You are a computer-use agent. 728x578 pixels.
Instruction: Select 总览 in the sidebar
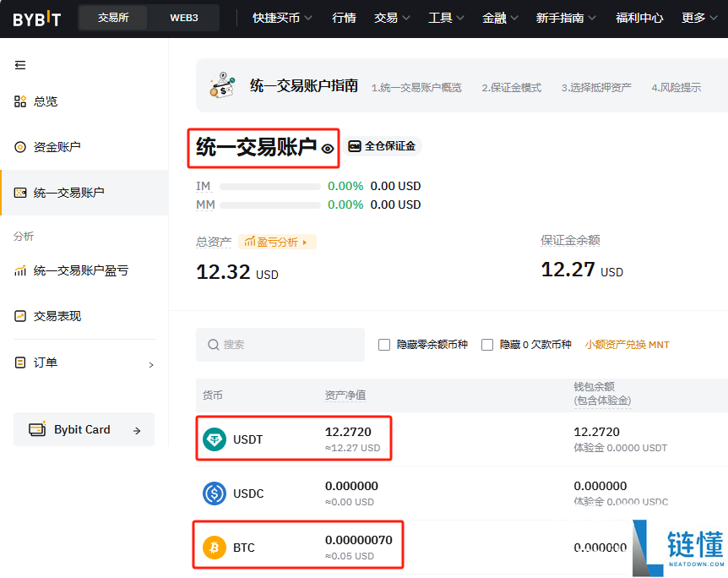84,101
